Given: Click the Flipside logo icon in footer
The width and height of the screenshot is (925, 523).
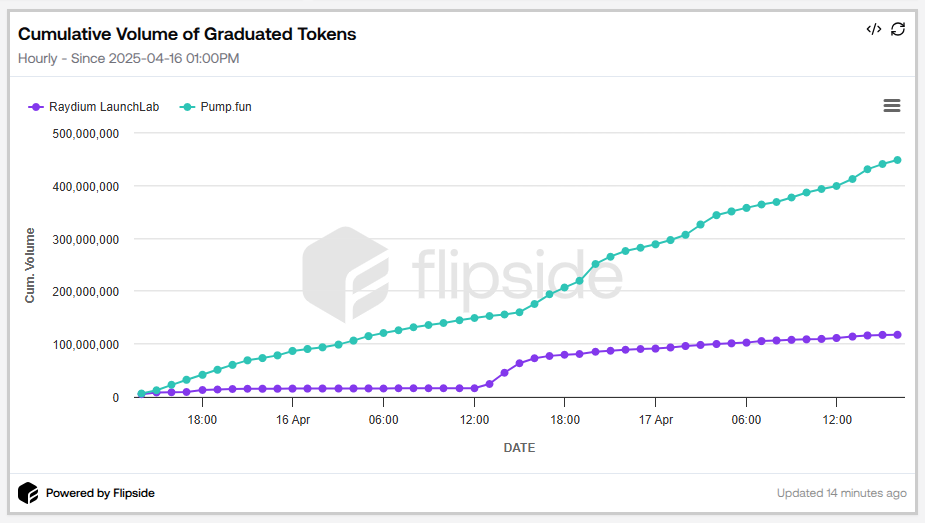Looking at the screenshot, I should tap(28, 493).
